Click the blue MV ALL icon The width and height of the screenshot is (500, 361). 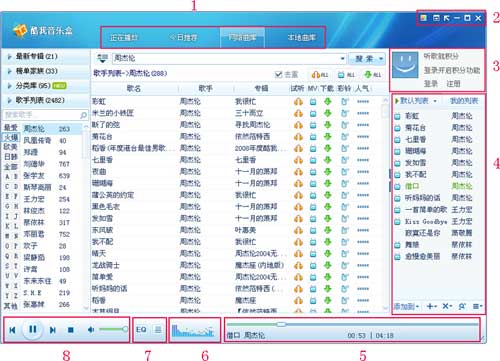click(x=346, y=75)
